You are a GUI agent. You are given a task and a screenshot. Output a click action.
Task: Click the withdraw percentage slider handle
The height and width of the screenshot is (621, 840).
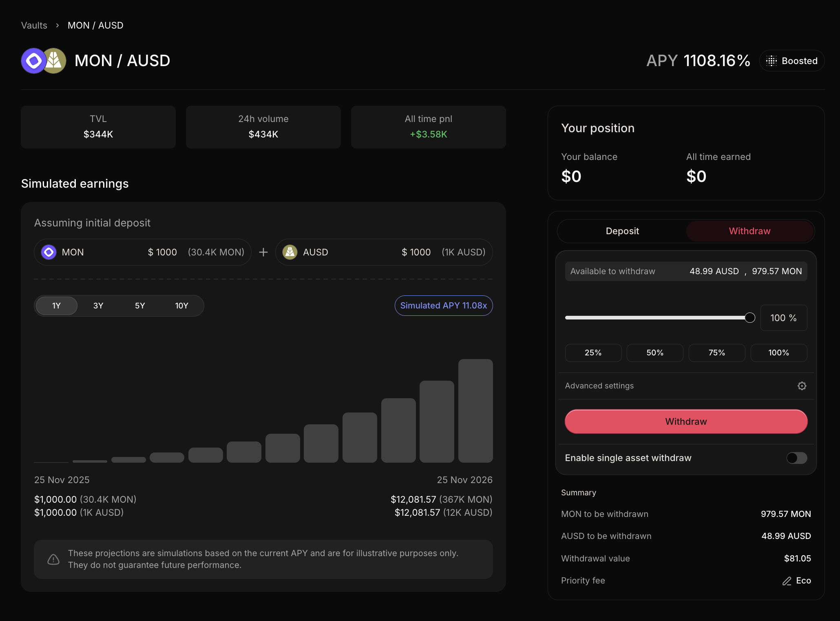pos(749,318)
